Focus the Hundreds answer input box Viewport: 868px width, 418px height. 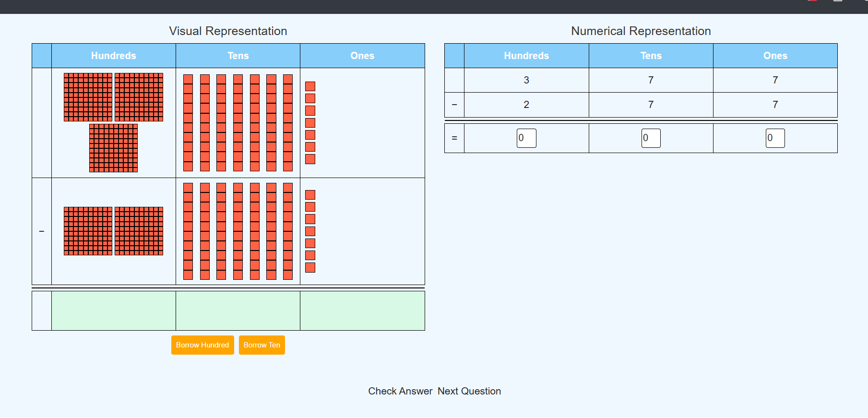pyautogui.click(x=526, y=138)
